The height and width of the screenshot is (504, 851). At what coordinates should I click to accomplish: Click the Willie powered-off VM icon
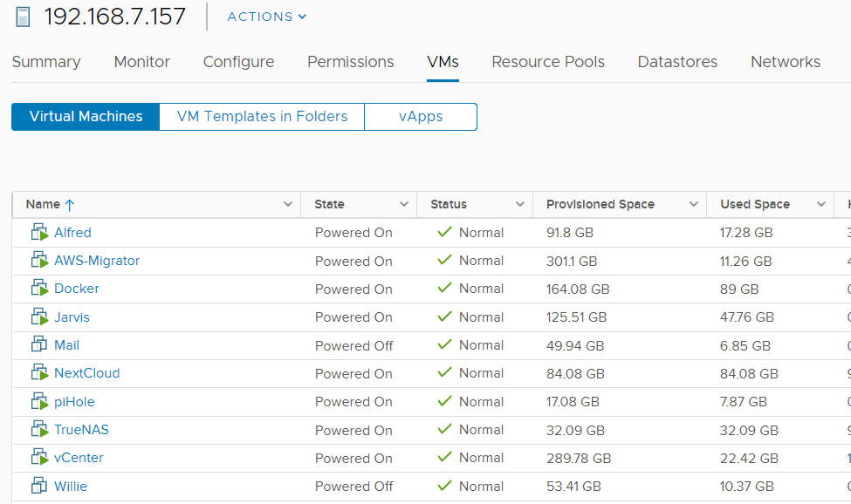pos(39,486)
